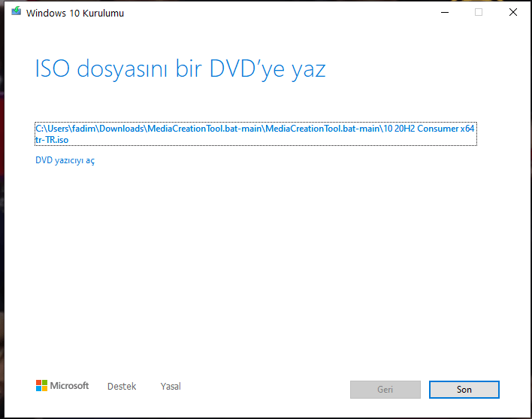The width and height of the screenshot is (532, 419).
Task: Open the Yasal legal link
Action: (x=171, y=387)
